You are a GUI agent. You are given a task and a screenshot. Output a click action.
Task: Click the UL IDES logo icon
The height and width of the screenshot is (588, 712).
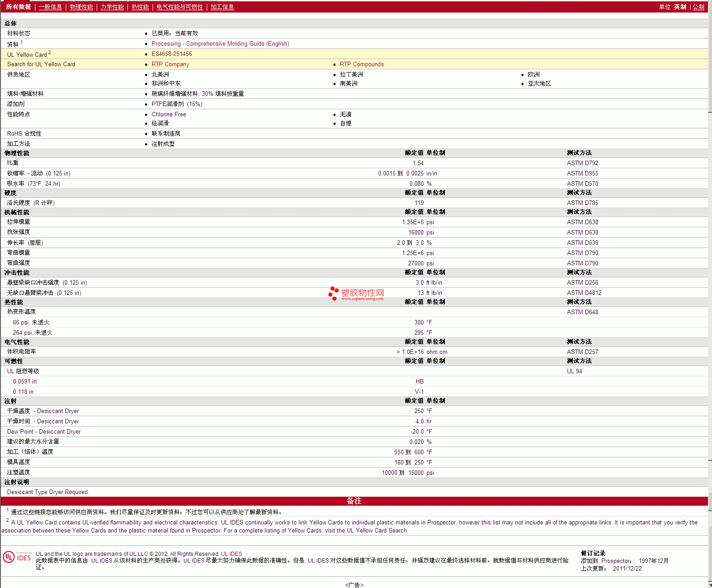pyautogui.click(x=17, y=557)
